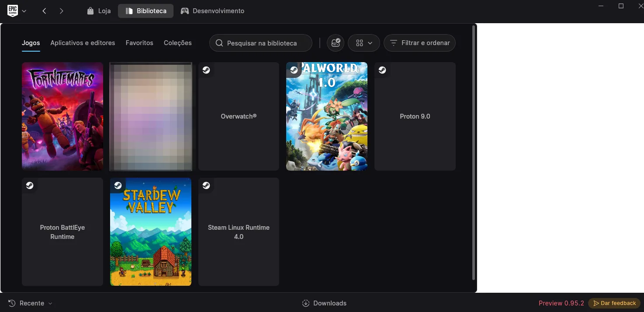This screenshot has width=644, height=312.
Task: Click the Filtrar e ordenar button
Action: [x=419, y=43]
